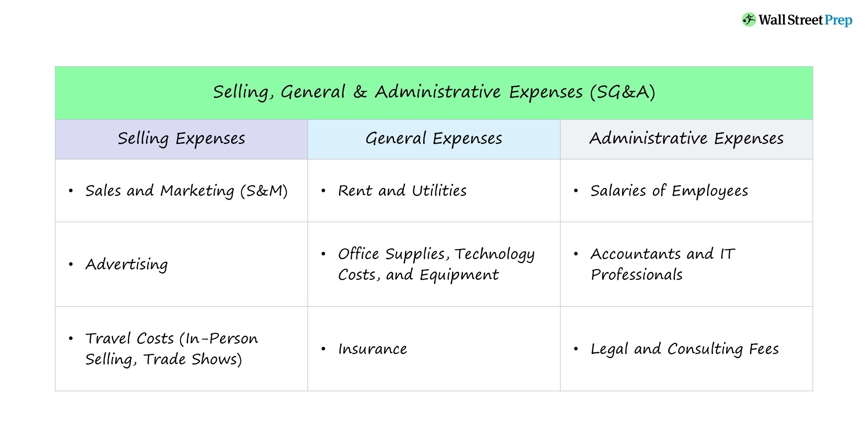This screenshot has width=868, height=429.
Task: Click the Insurance list item
Action: point(373,349)
